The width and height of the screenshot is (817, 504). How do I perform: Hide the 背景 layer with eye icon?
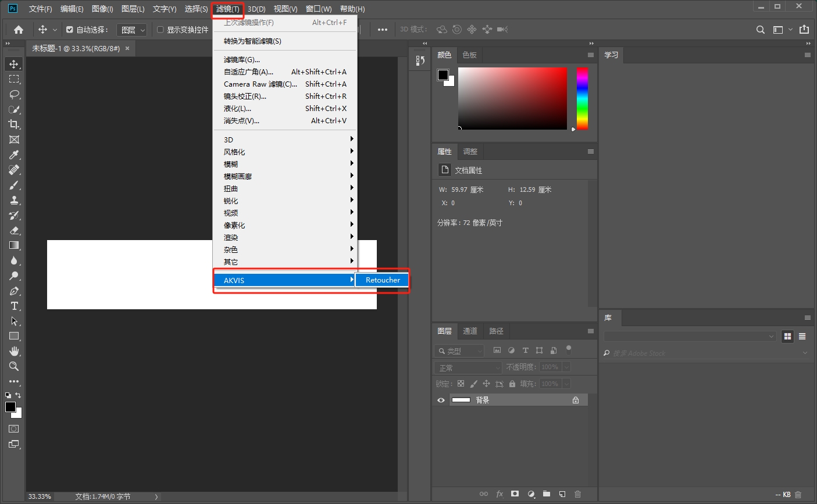(x=441, y=400)
